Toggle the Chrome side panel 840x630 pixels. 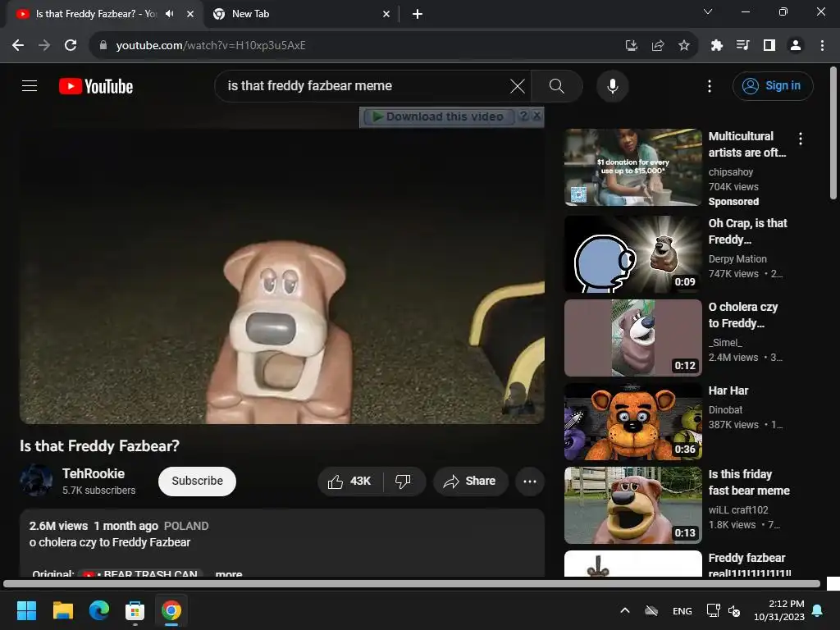pyautogui.click(x=769, y=46)
